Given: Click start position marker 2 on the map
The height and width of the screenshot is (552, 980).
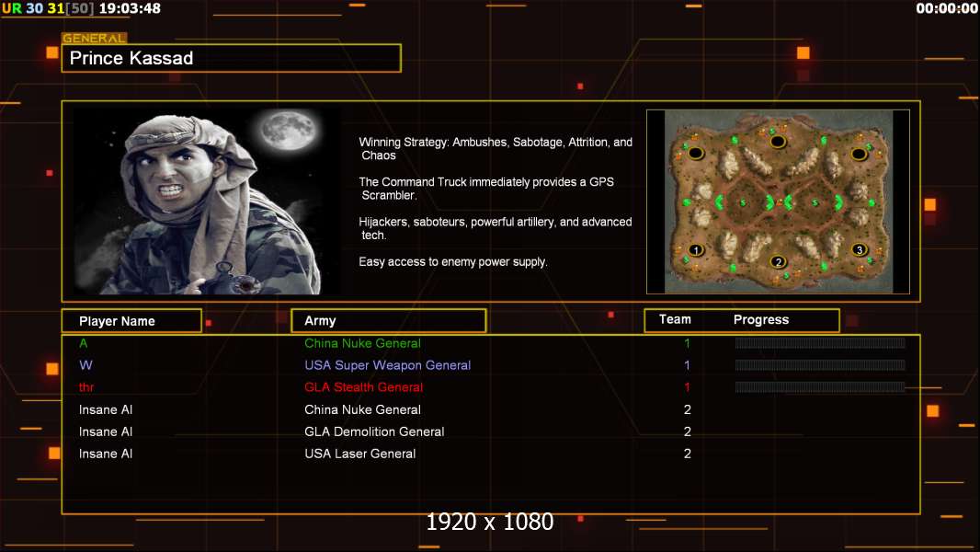Looking at the screenshot, I should click(x=778, y=261).
